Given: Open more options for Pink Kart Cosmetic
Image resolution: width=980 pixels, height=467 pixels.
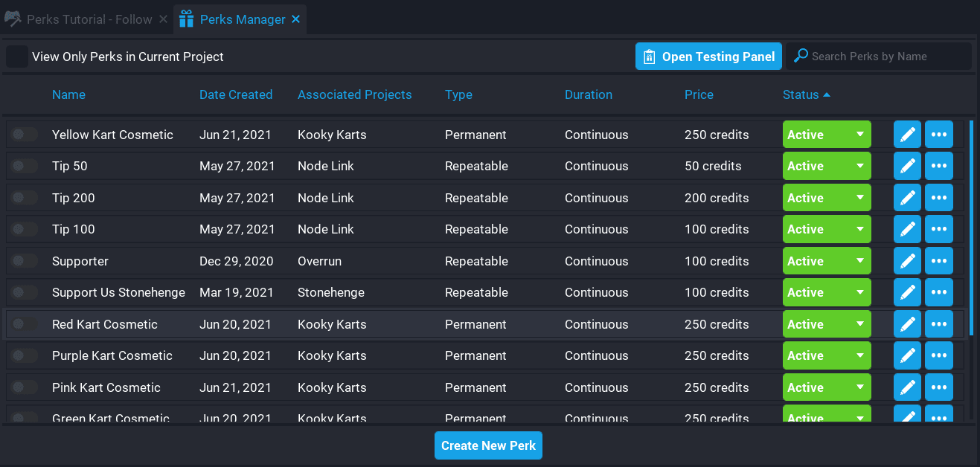Looking at the screenshot, I should [938, 387].
